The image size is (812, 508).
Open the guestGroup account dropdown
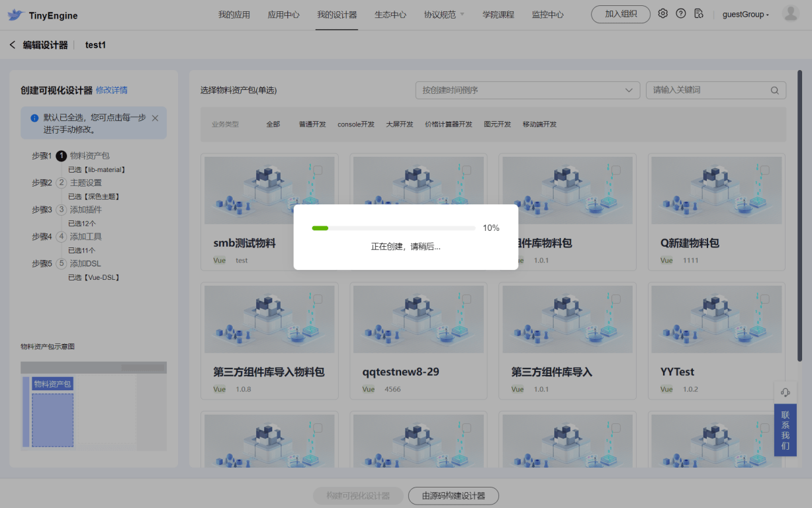pos(745,15)
